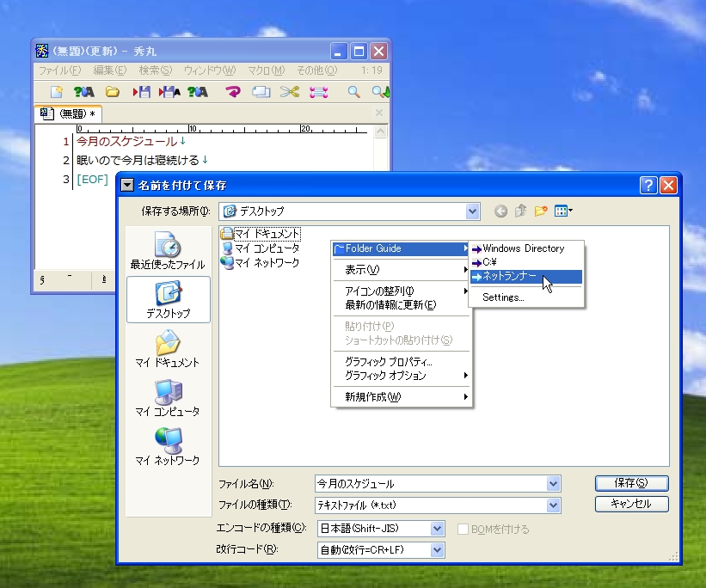
Task: Select マイ ドキュメント in the places bar
Action: (x=168, y=348)
